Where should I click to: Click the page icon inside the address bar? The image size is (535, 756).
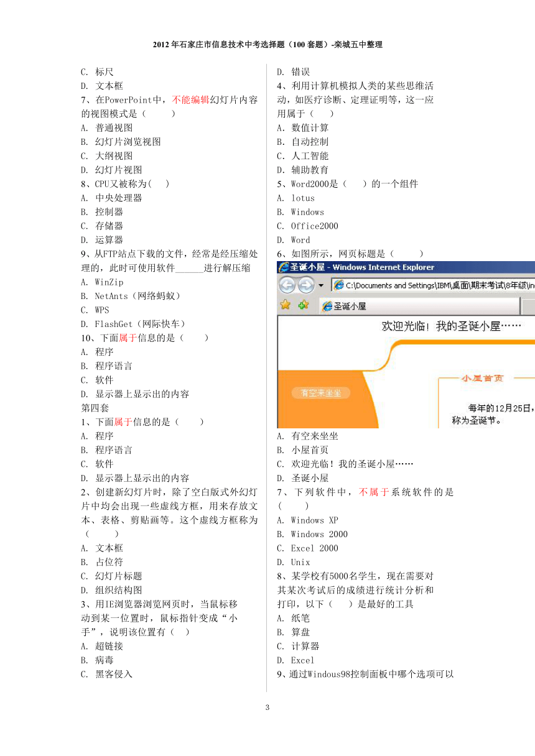click(x=339, y=285)
